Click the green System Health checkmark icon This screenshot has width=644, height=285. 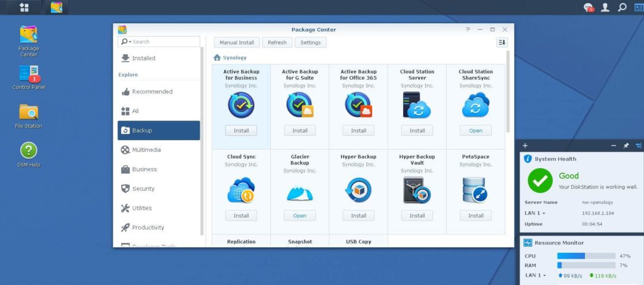[x=540, y=181]
